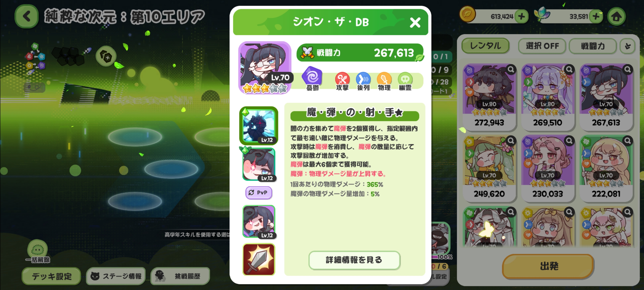
Task: Open the home screen via house icon
Action: [x=616, y=16]
